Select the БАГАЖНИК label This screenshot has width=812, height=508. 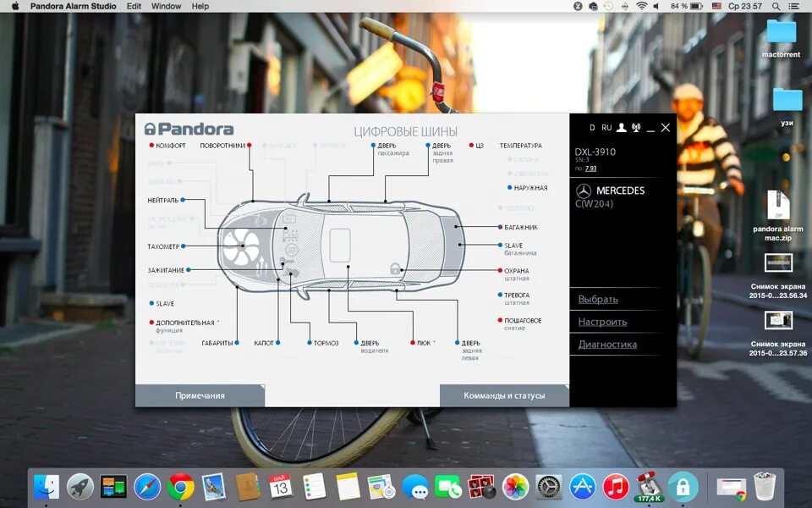521,228
